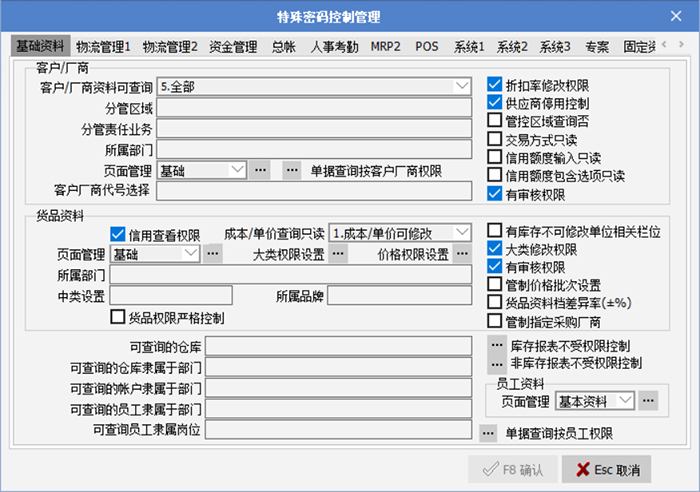Click the ellipsis before 非库存报表不受权限控制

click(x=496, y=363)
